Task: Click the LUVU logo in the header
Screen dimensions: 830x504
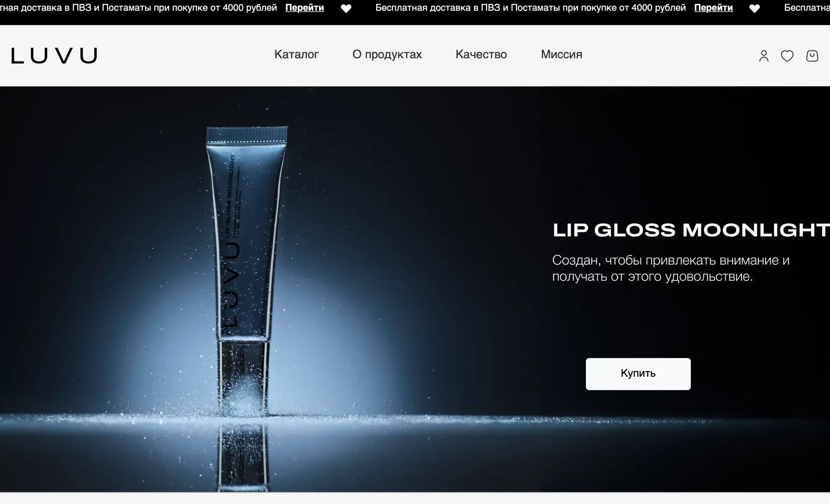Action: (54, 55)
